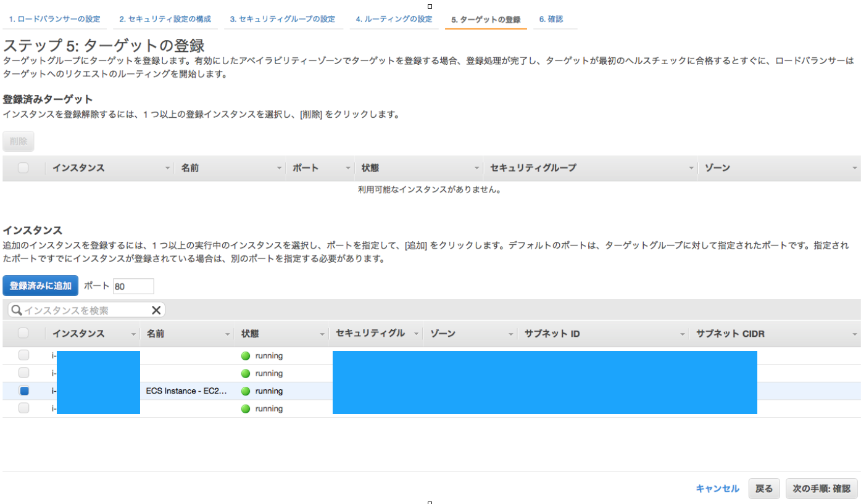Screen dimensions: 861x504
Task: Open step 1 ロードバランサーの設定 tab
Action: coord(54,19)
